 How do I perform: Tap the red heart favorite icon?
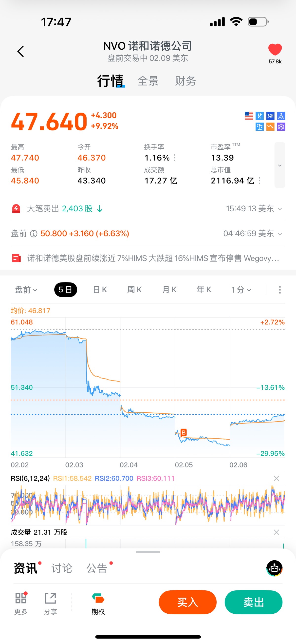(x=275, y=49)
